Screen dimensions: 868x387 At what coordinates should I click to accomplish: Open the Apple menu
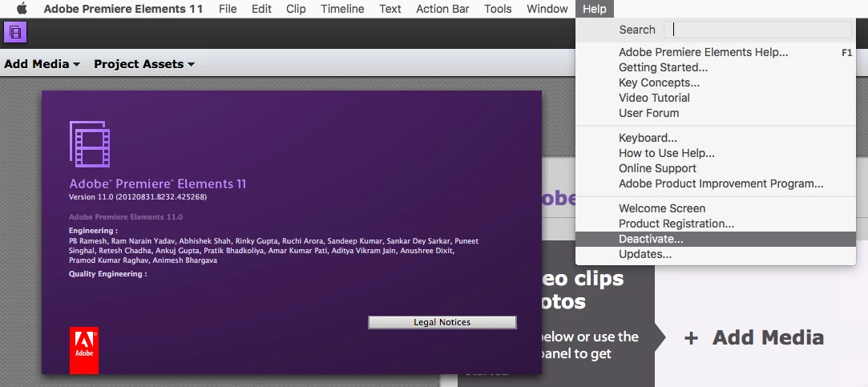[22, 9]
